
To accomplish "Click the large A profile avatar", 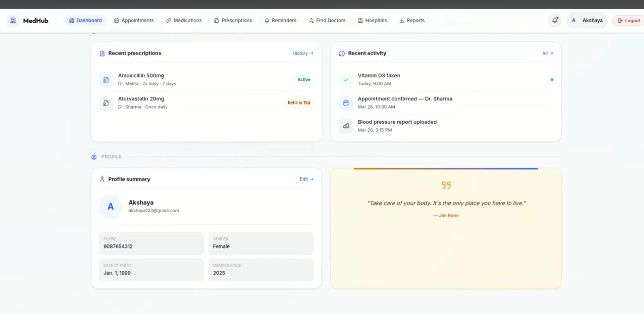I will (x=110, y=207).
